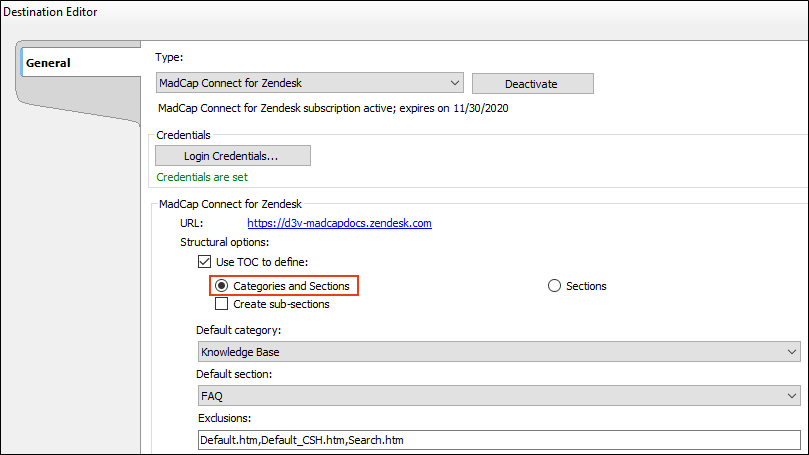Click the Deactivate button
Image resolution: width=809 pixels, height=455 pixels.
click(x=532, y=84)
